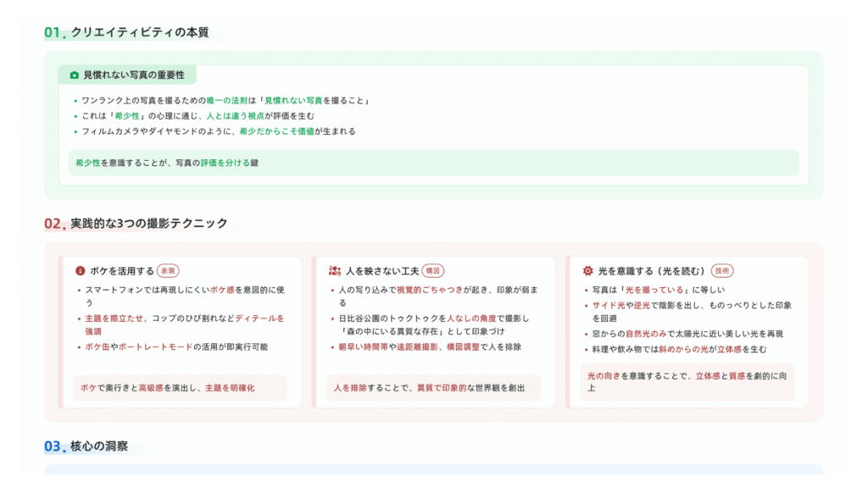Image resolution: width=868 pixels, height=488 pixels.
Task: Click the 技術 tag badge
Action: point(722,271)
